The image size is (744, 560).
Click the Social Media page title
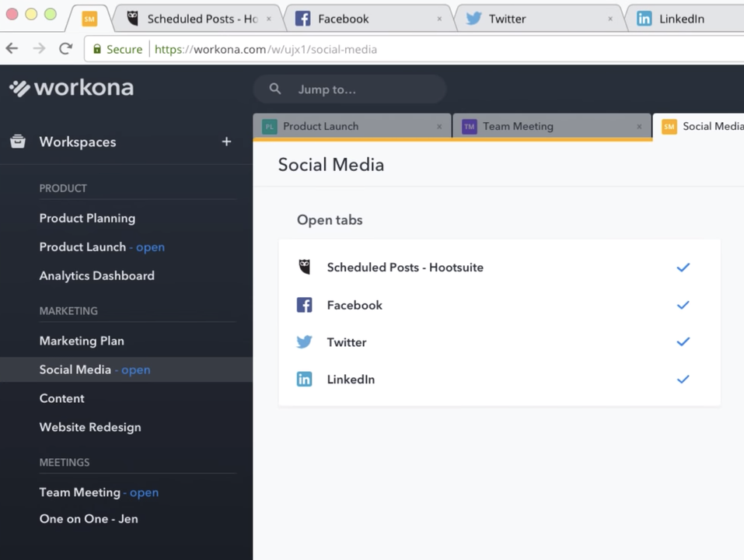331,165
